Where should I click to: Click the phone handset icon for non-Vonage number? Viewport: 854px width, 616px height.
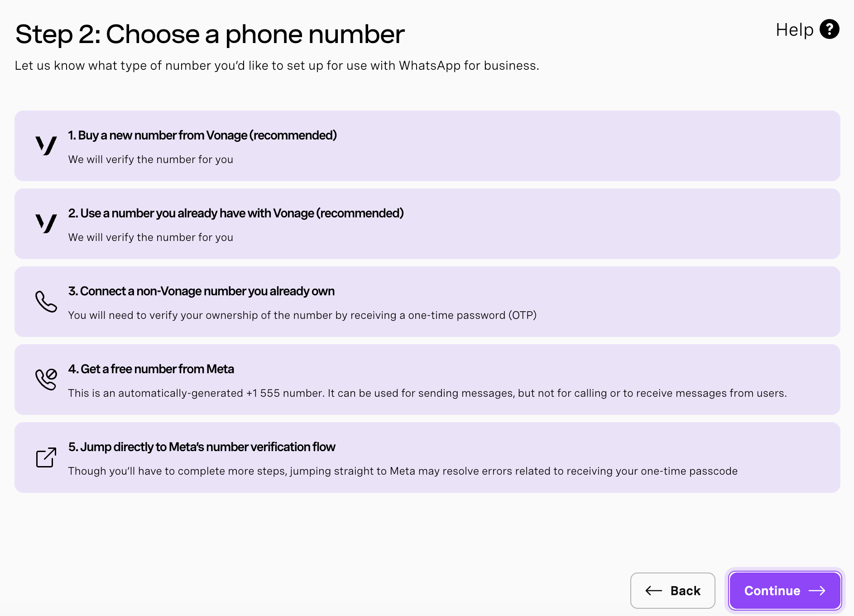pos(46,302)
